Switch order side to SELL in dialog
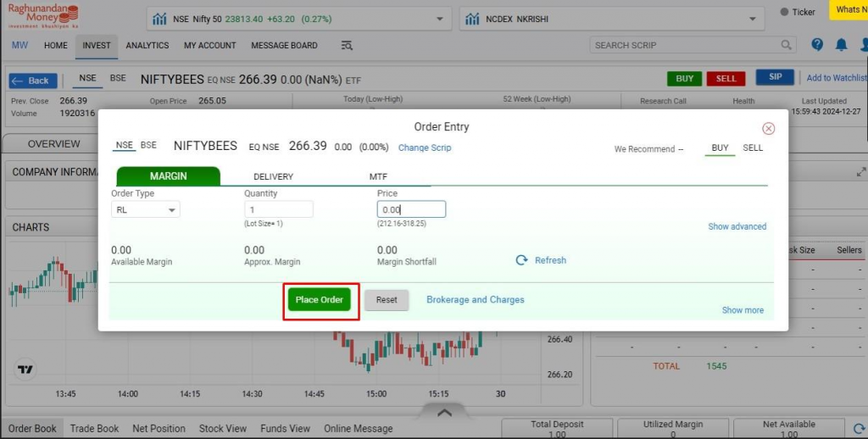The width and height of the screenshot is (868, 439). click(753, 148)
